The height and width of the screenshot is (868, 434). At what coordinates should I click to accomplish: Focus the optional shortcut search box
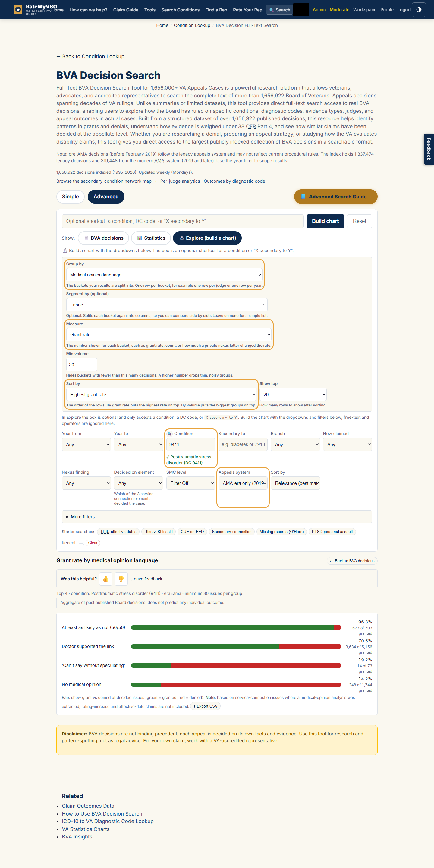pyautogui.click(x=183, y=221)
